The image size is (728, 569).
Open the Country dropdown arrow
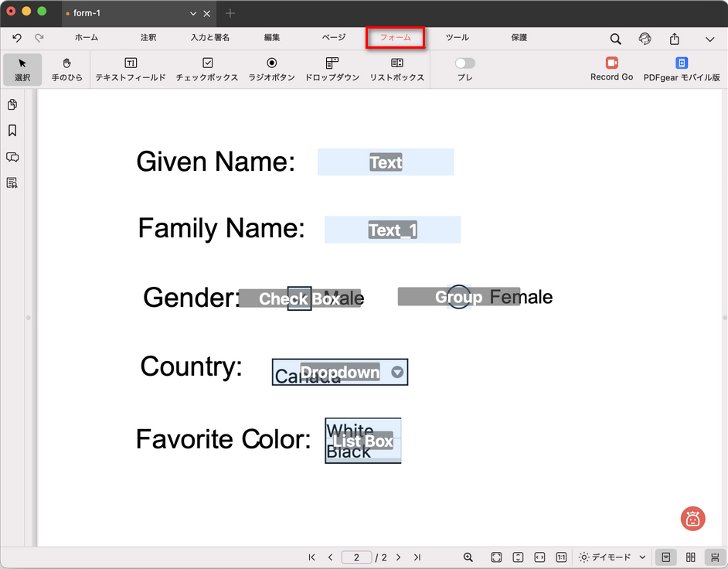397,372
